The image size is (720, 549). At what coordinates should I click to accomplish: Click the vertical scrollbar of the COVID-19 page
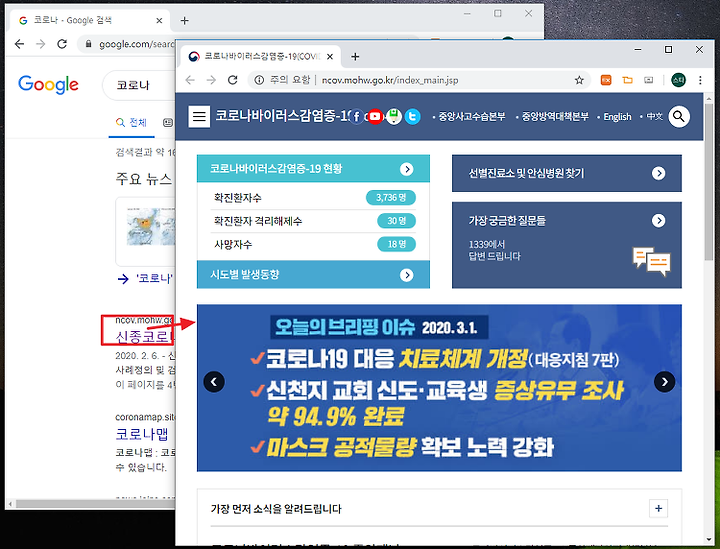709,183
